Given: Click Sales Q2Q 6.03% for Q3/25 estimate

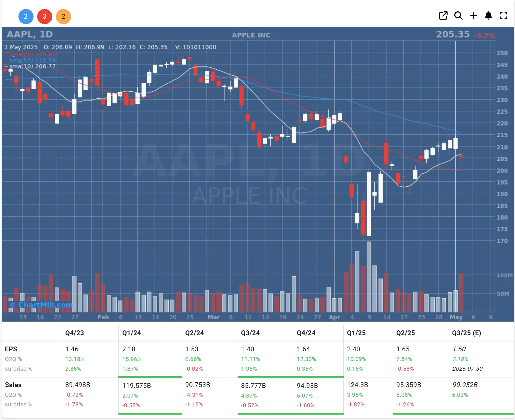Looking at the screenshot, I should point(460,395).
